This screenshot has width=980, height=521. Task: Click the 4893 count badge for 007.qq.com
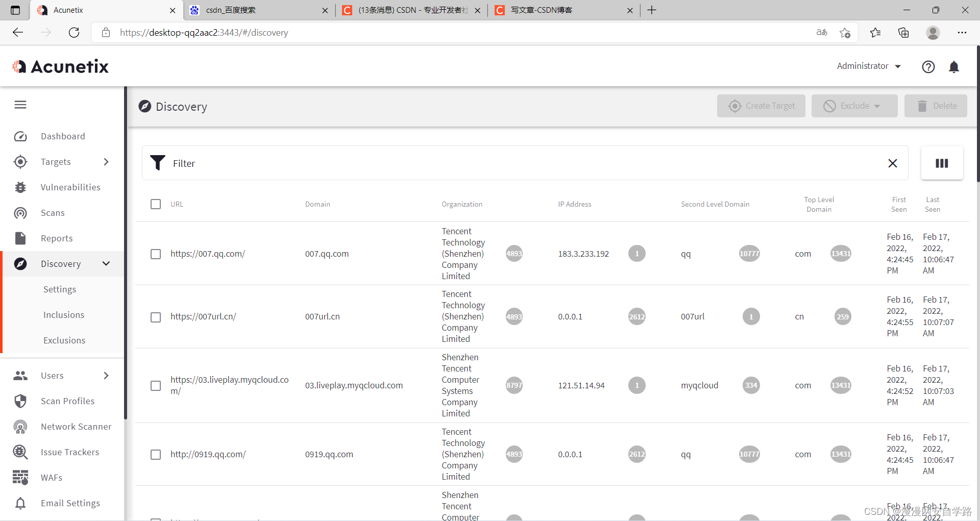514,254
